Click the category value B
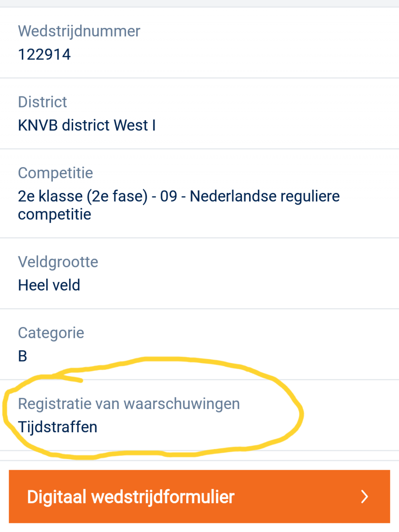Screen dimensions: 399x532 tap(23, 356)
